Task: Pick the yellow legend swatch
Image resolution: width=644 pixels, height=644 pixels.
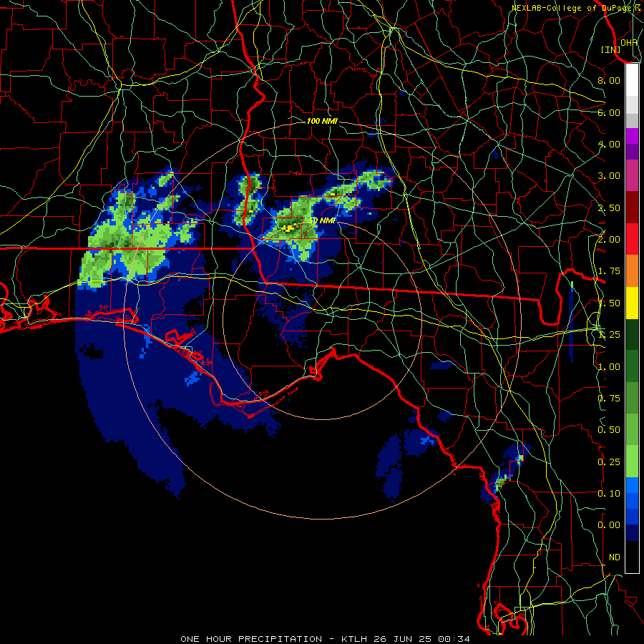Action: click(x=632, y=303)
